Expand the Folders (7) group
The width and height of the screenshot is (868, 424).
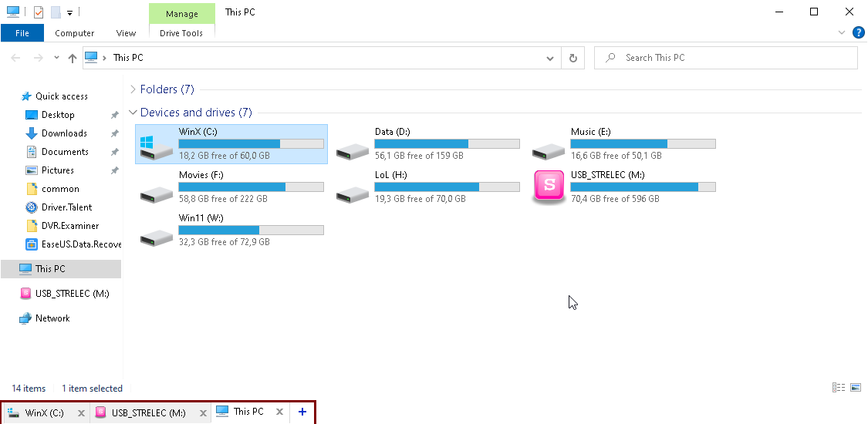point(133,89)
